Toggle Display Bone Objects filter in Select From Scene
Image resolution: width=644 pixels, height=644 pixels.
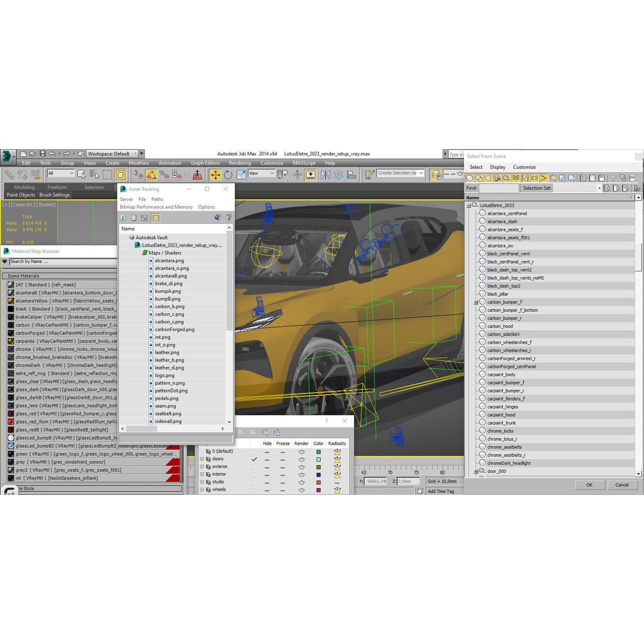click(544, 178)
